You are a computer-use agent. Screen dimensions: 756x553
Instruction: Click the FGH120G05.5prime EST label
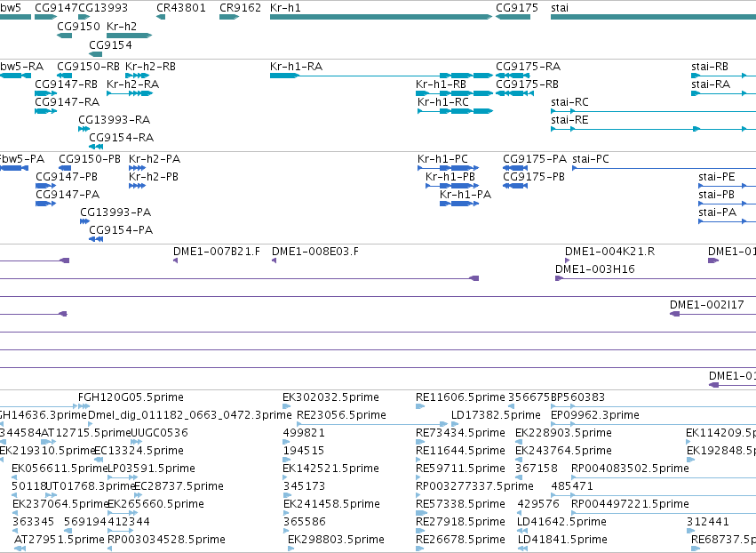[131, 397]
